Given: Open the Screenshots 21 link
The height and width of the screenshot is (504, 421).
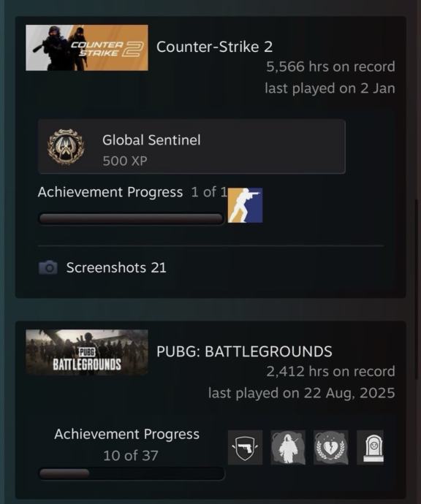Looking at the screenshot, I should click(x=116, y=267).
